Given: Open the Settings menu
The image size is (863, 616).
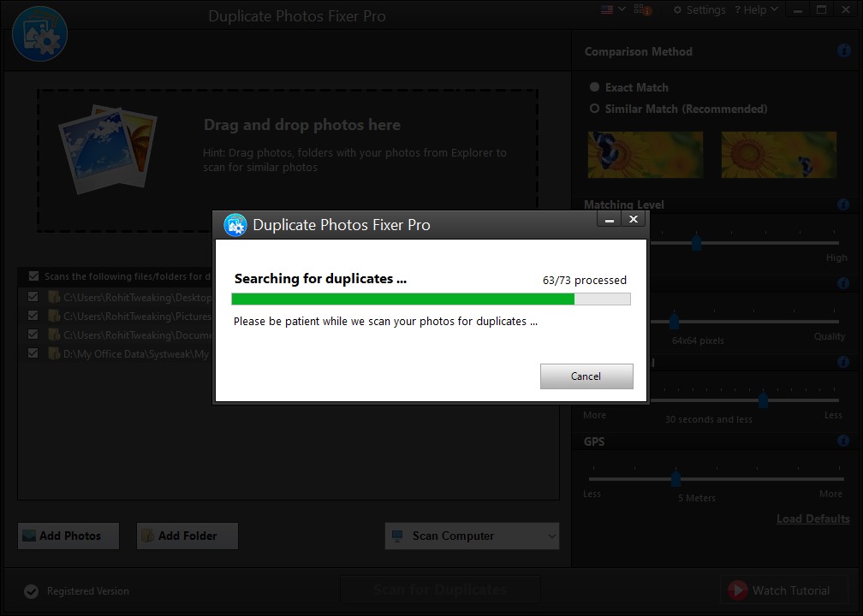Looking at the screenshot, I should [699, 10].
